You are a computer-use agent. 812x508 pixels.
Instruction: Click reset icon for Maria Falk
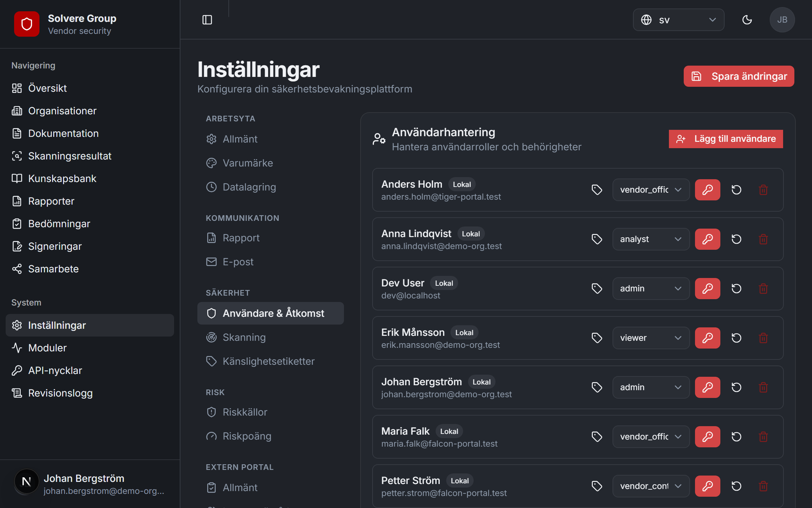tap(736, 437)
